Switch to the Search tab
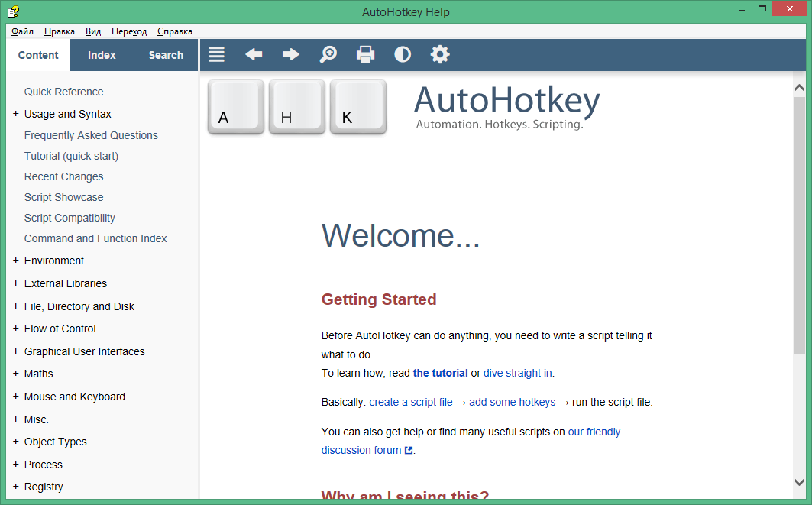The image size is (812, 505). [x=165, y=54]
